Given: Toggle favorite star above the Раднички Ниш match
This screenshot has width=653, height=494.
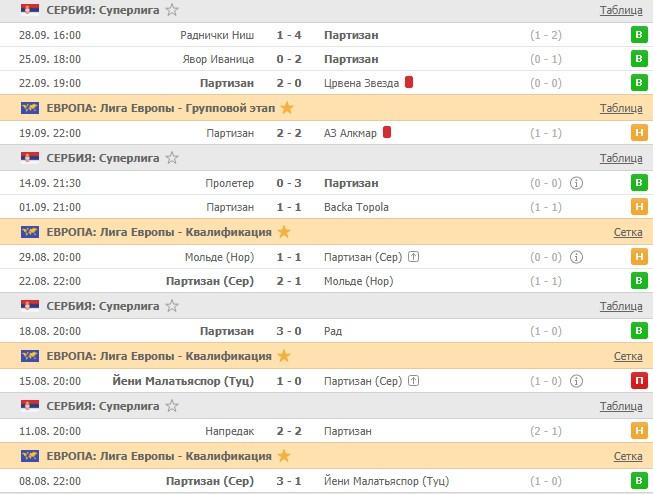Looking at the screenshot, I should (172, 10).
